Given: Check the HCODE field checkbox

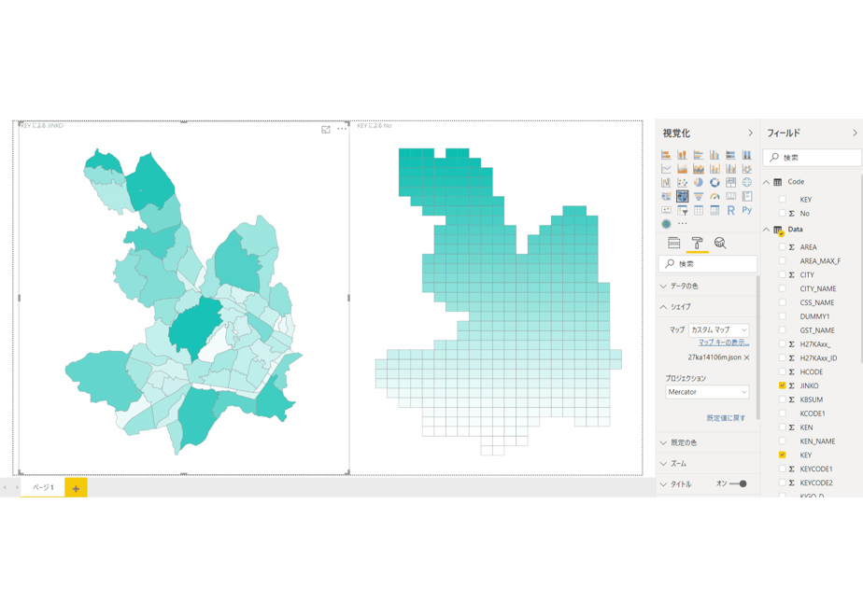Looking at the screenshot, I should (782, 371).
